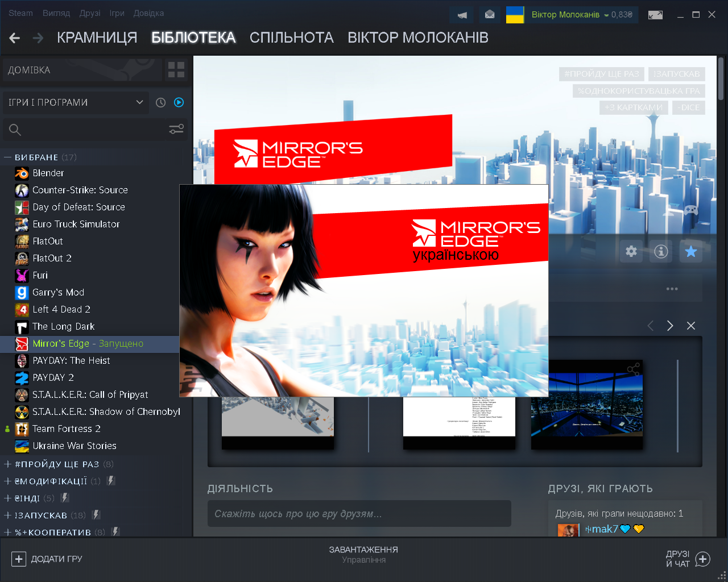Click the +3 КАРТКАМИ tag
The width and height of the screenshot is (728, 582).
634,107
